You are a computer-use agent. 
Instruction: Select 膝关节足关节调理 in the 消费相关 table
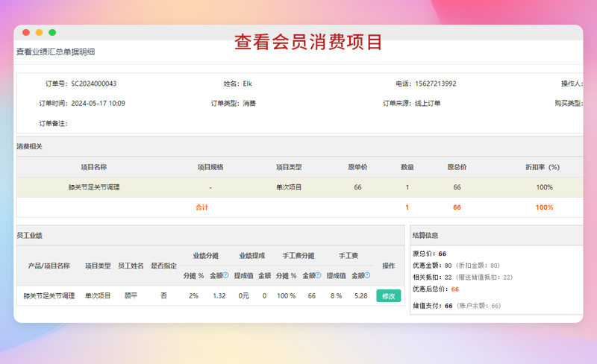pyautogui.click(x=94, y=187)
